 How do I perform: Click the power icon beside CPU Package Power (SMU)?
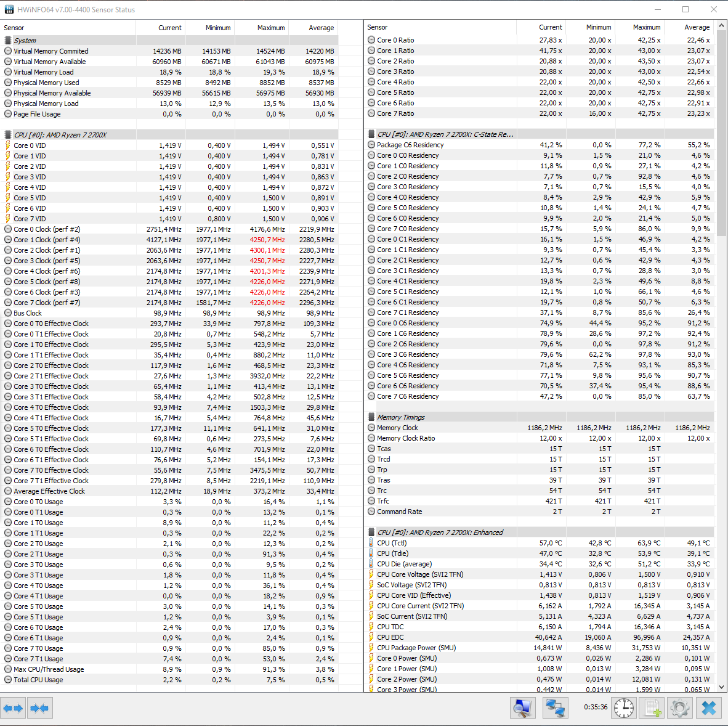click(371, 648)
